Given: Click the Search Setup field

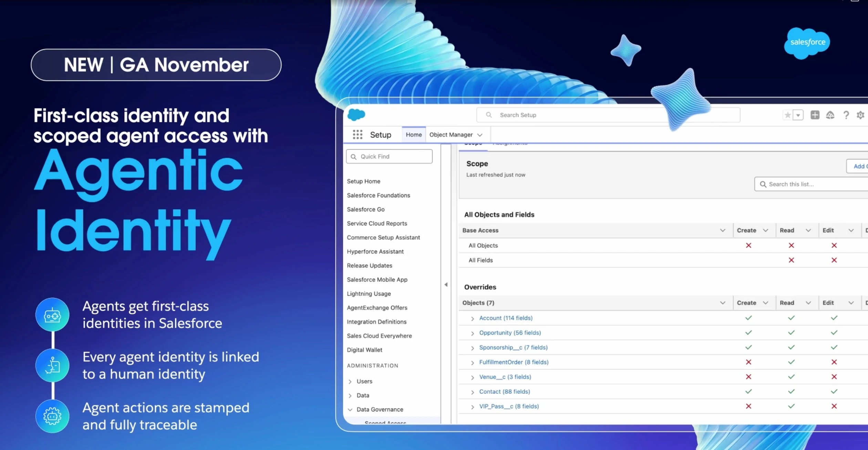Looking at the screenshot, I should [608, 115].
